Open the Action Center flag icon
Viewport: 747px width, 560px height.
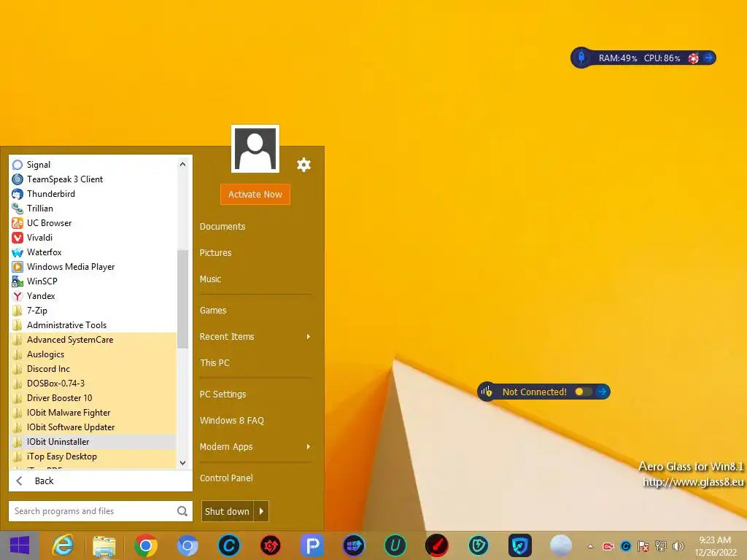pyautogui.click(x=643, y=546)
